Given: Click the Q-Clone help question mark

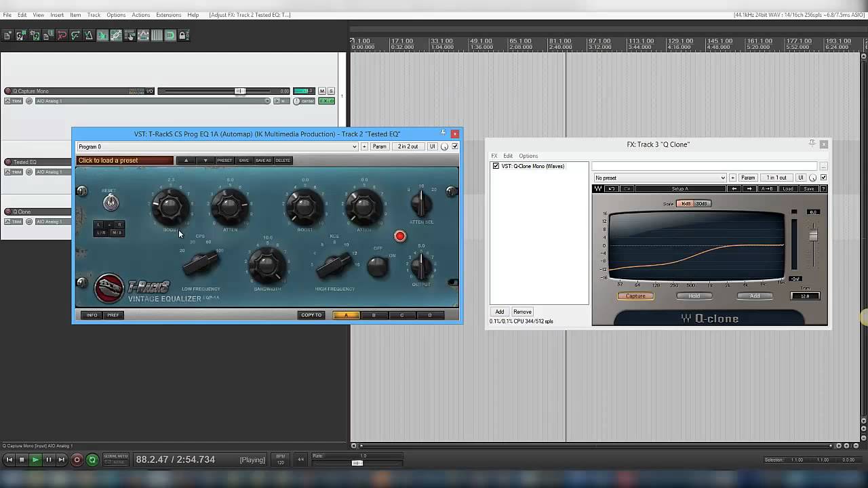Looking at the screenshot, I should pos(823,188).
